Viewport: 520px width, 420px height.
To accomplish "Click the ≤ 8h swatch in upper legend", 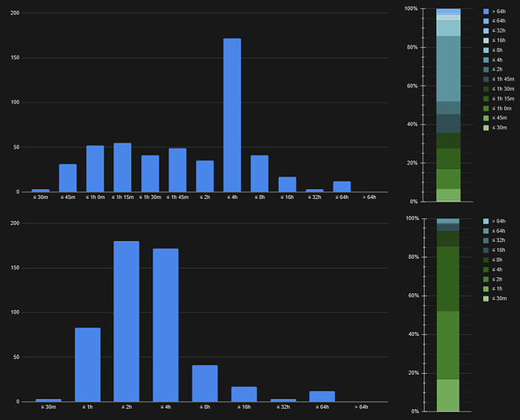I will pos(486,50).
